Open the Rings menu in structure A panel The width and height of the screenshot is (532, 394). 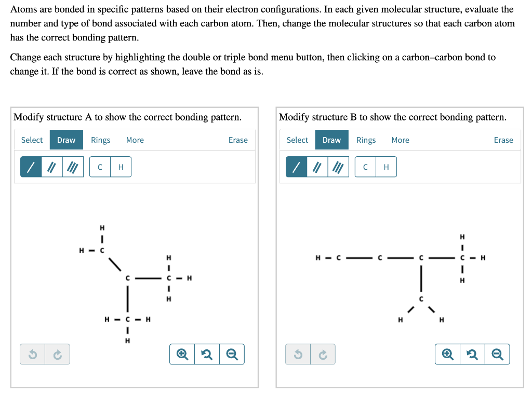pos(101,140)
